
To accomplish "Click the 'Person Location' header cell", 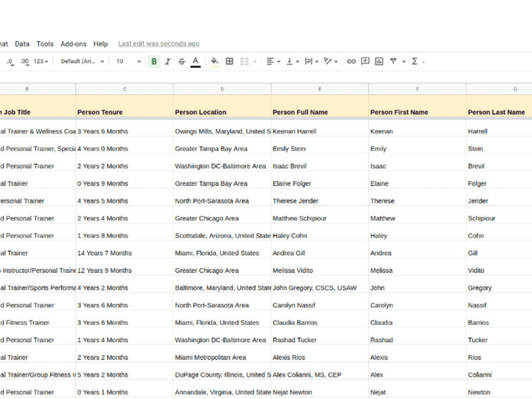I will pos(222,107).
